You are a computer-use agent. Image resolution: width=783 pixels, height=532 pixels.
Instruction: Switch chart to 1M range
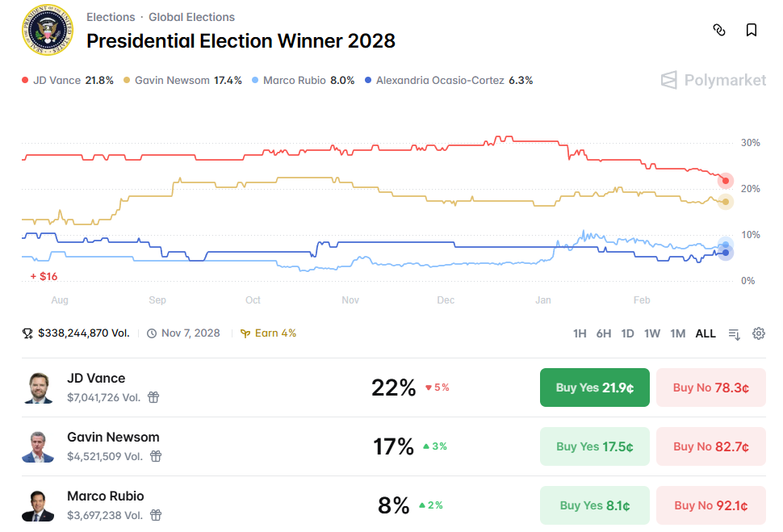coord(678,333)
